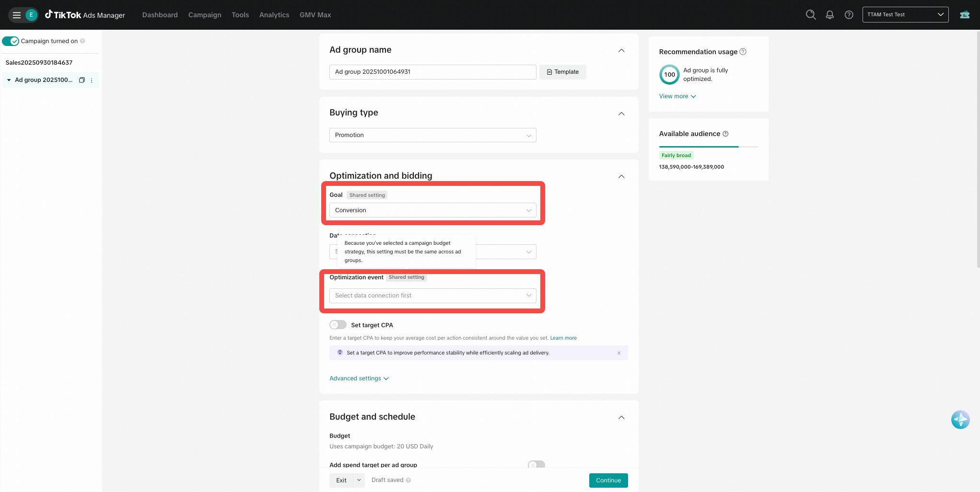Click the Learn more link

click(x=563, y=338)
